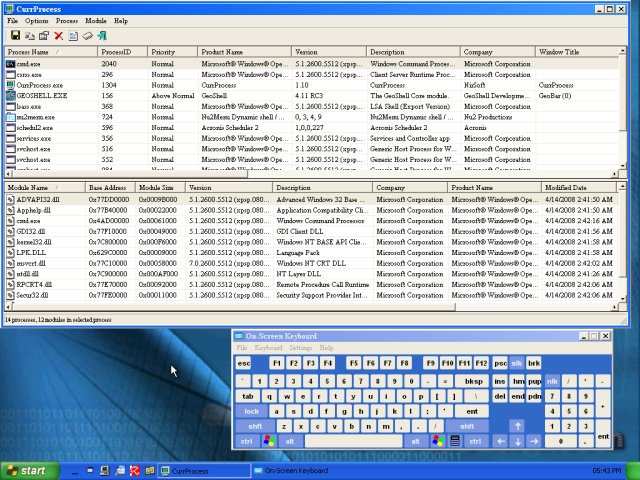640x480 pixels.
Task: Click the Start button
Action: (29, 471)
